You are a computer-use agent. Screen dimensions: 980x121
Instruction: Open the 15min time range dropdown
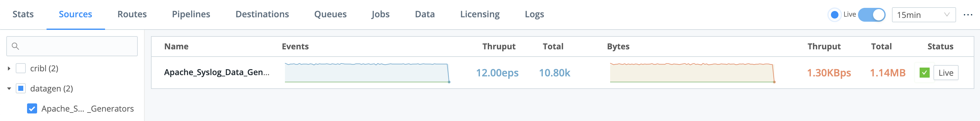click(924, 15)
